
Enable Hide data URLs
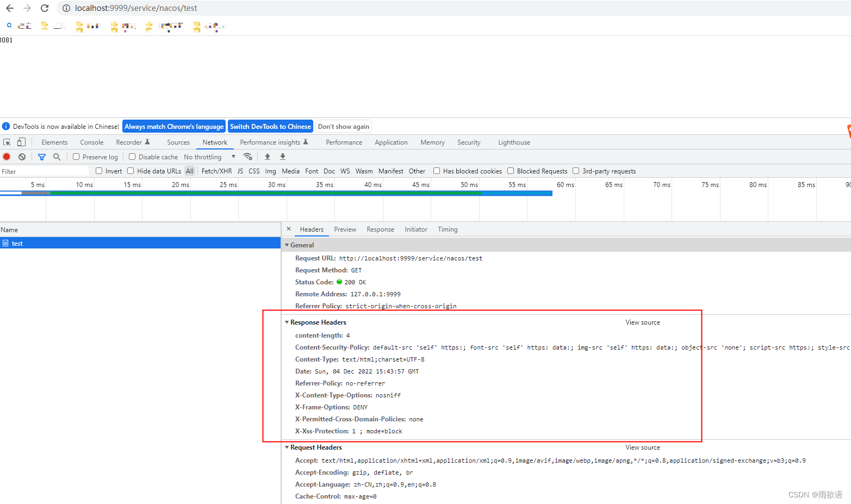[131, 171]
